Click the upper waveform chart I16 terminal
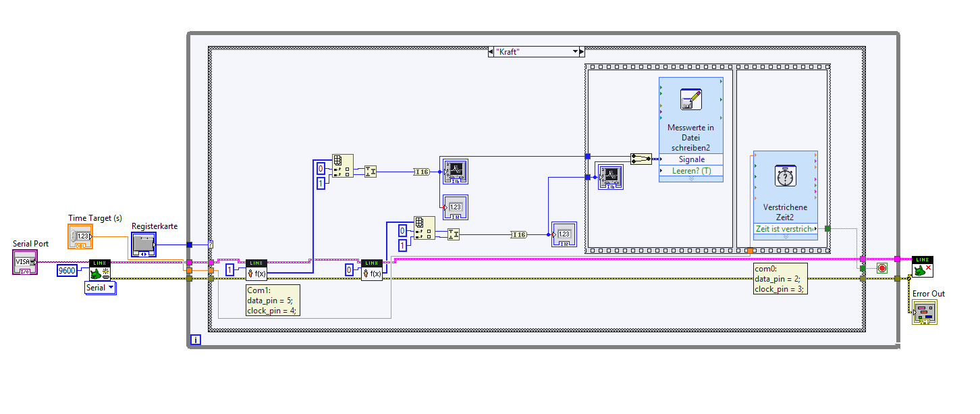 [456, 172]
